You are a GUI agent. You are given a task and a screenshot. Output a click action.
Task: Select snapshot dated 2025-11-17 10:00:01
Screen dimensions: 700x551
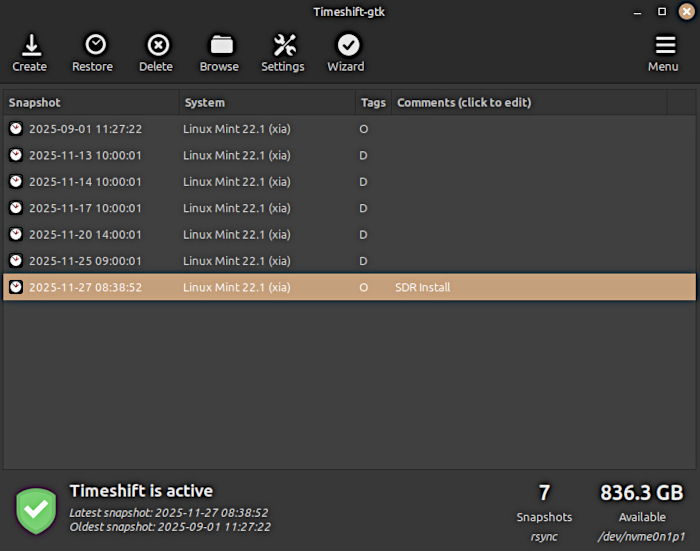pyautogui.click(x=85, y=208)
